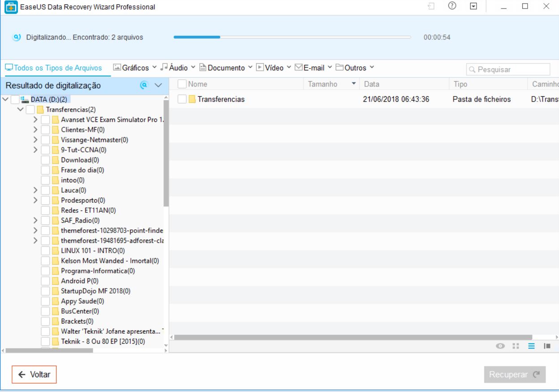Check the Transferencias row checkbox in file list
Screen dimensions: 559x392
(182, 99)
